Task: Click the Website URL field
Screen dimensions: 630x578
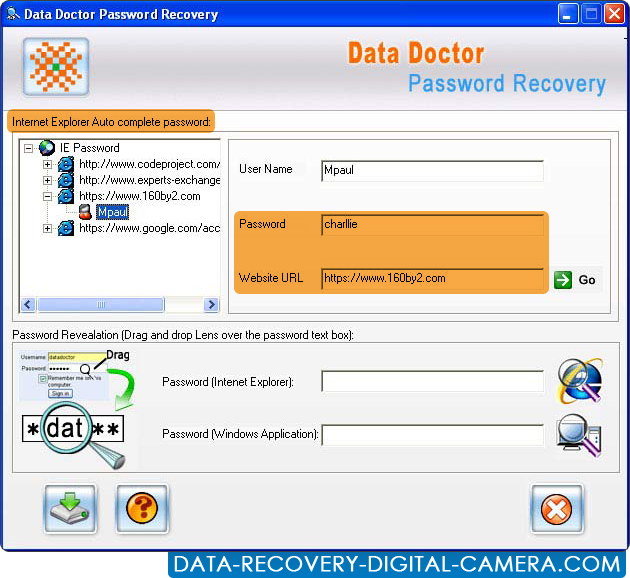Action: (x=432, y=279)
